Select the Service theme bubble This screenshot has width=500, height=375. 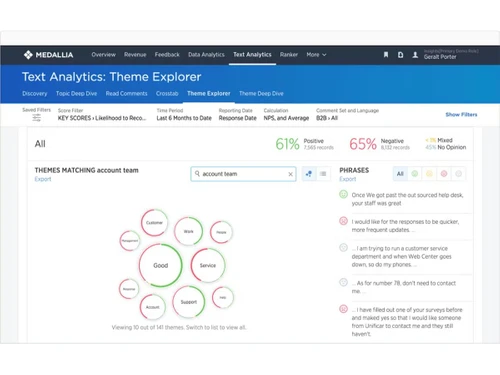[208, 265]
